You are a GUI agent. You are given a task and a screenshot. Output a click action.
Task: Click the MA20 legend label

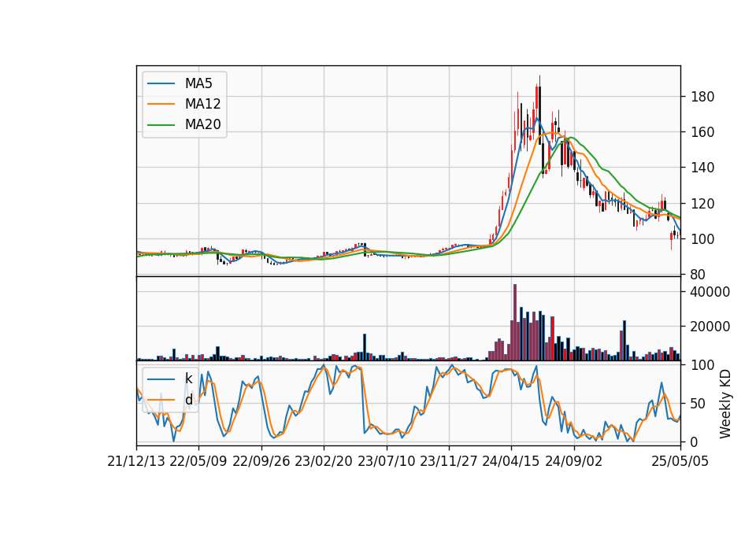tap(202, 124)
